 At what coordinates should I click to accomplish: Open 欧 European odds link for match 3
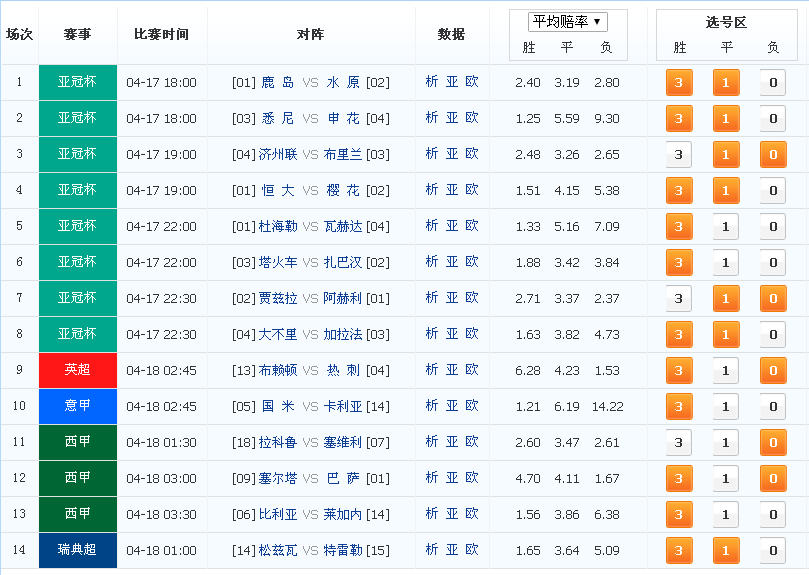pyautogui.click(x=472, y=154)
